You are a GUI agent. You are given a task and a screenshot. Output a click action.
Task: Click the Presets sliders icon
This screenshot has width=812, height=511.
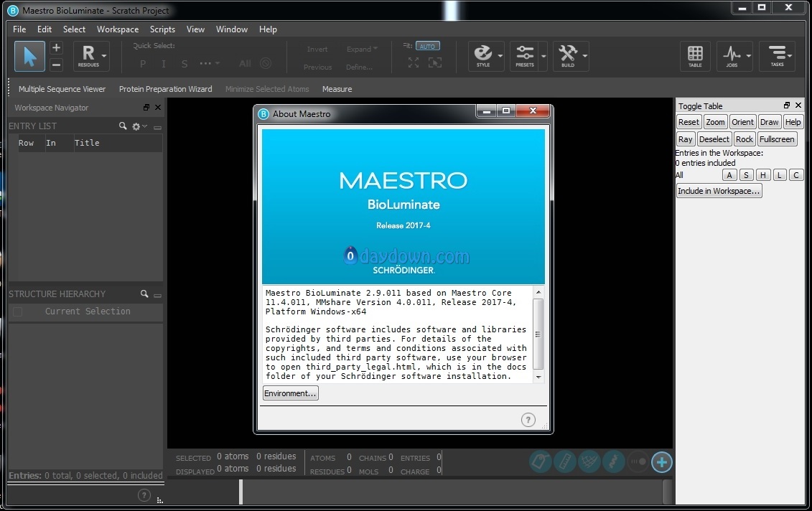525,55
